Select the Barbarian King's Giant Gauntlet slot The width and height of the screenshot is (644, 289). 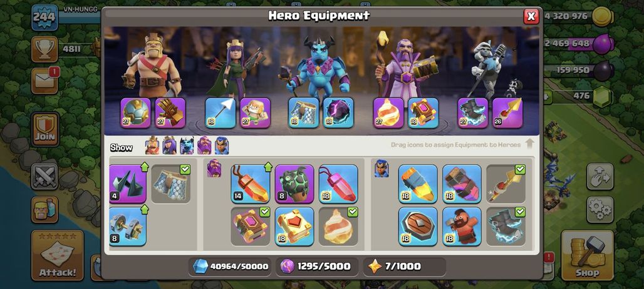point(170,113)
